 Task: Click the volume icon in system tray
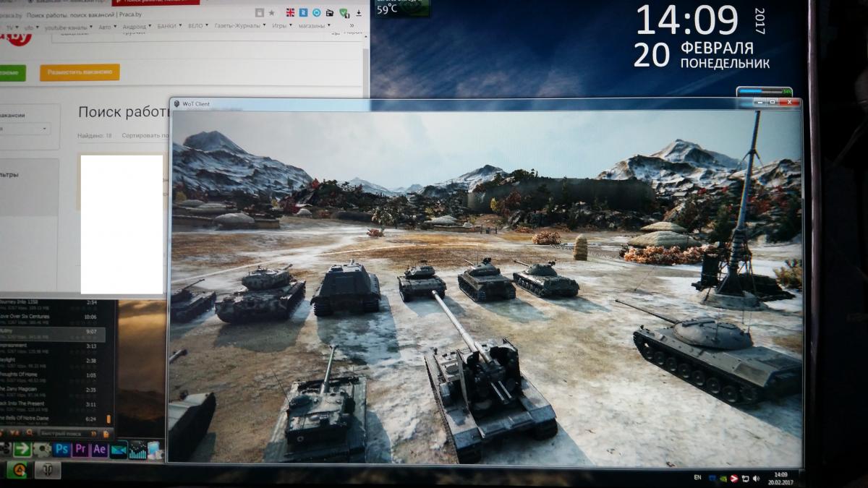(x=756, y=478)
